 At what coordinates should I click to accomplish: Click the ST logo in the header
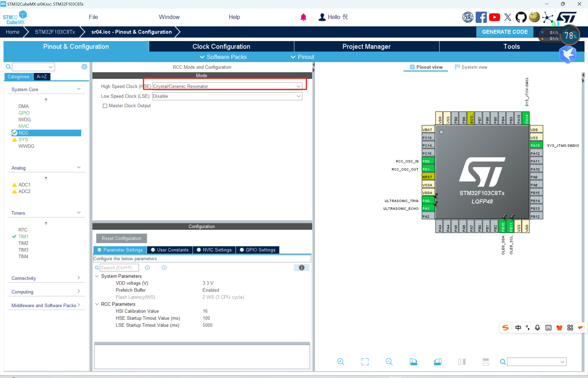566,17
